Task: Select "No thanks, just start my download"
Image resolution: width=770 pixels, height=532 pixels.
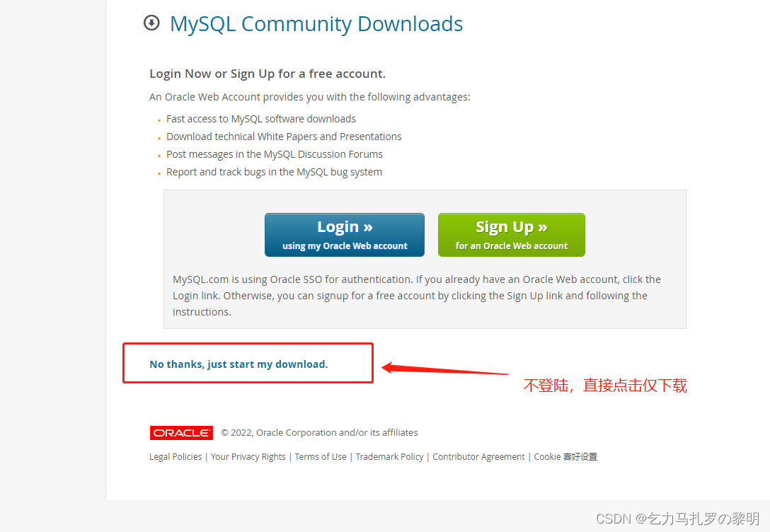Action: coord(239,364)
